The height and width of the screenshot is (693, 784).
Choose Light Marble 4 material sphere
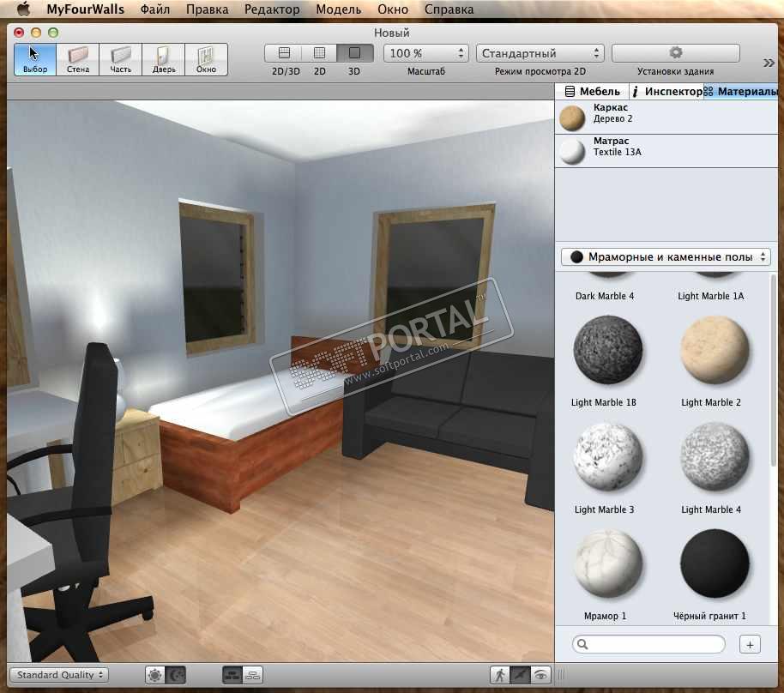pyautogui.click(x=715, y=456)
